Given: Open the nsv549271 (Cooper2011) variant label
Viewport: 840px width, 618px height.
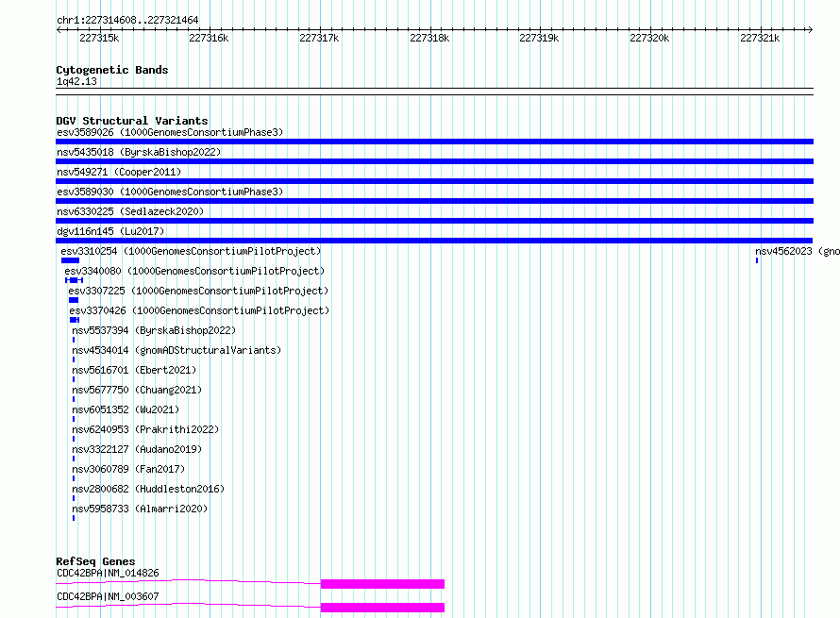Looking at the screenshot, I should [119, 172].
